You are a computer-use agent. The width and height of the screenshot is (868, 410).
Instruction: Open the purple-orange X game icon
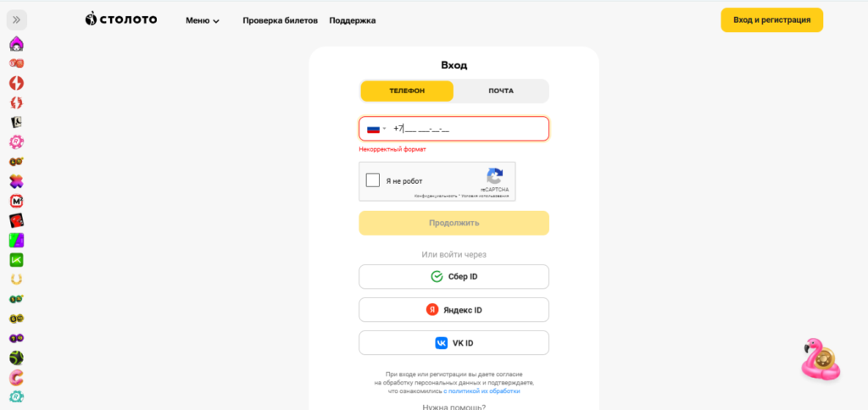(x=17, y=181)
